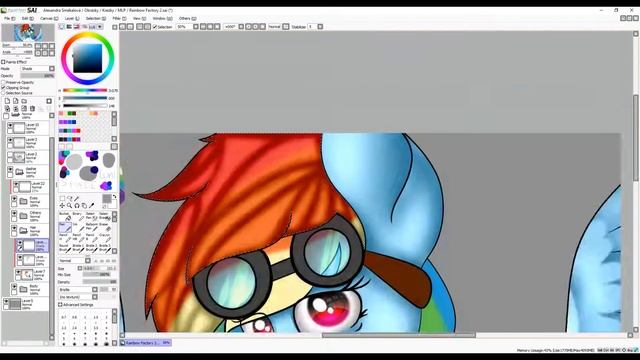Select the rotate canvas tool
This screenshot has width=640, height=360.
(77, 206)
